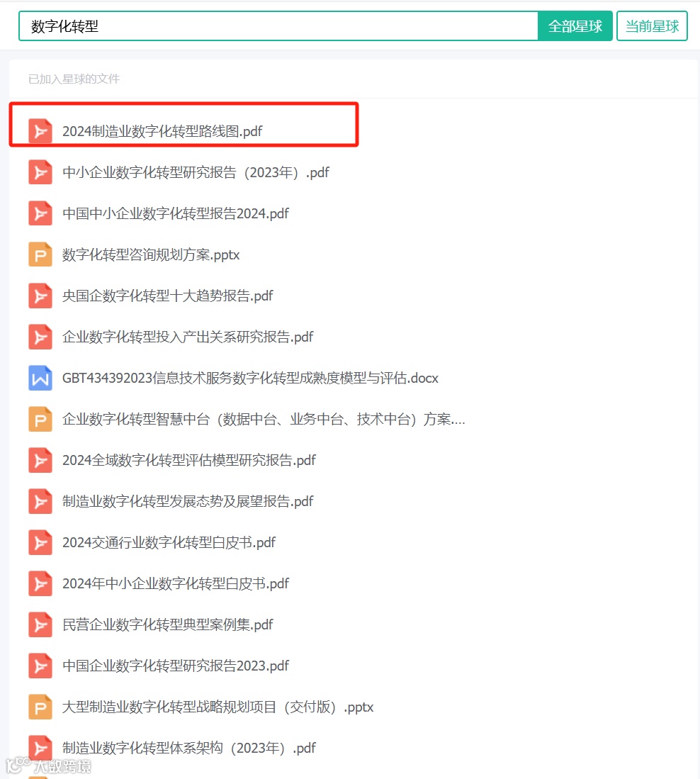This screenshot has height=779, width=700.
Task: Click PPTX icon for 数字化转型咨询规划方案
Action: pyautogui.click(x=40, y=254)
